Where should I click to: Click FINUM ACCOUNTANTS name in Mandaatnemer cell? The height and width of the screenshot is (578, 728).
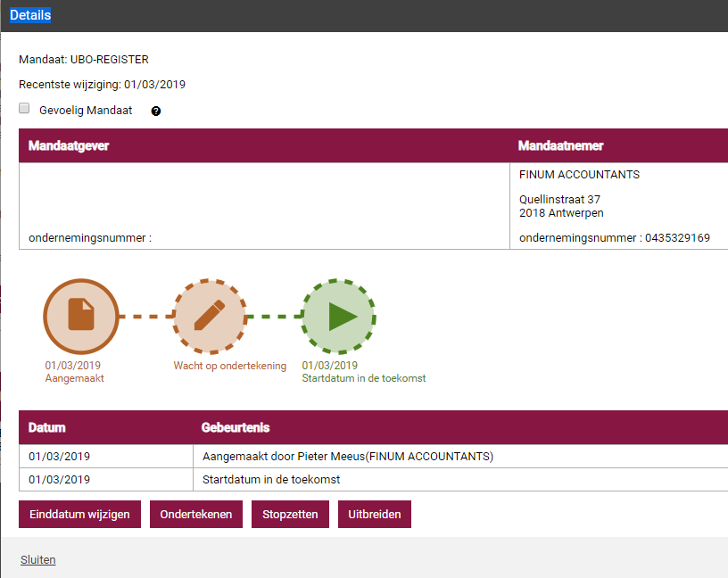pyautogui.click(x=579, y=175)
